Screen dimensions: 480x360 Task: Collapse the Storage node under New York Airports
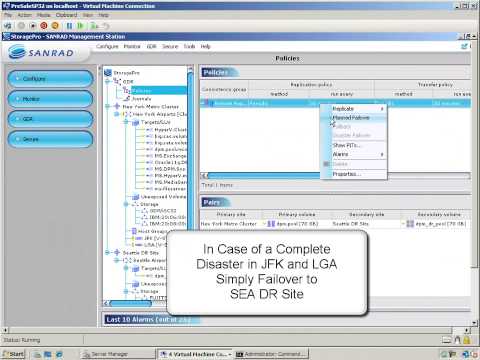coord(126,204)
